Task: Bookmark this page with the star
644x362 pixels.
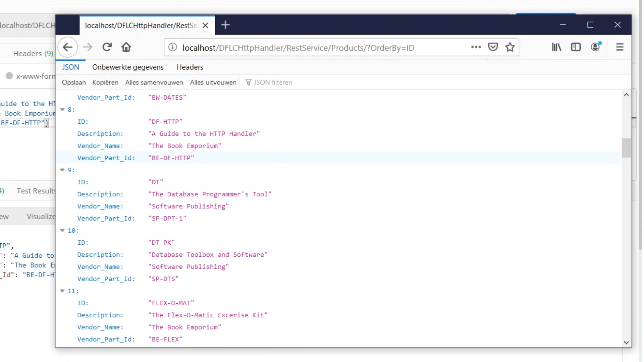Action: (x=510, y=47)
